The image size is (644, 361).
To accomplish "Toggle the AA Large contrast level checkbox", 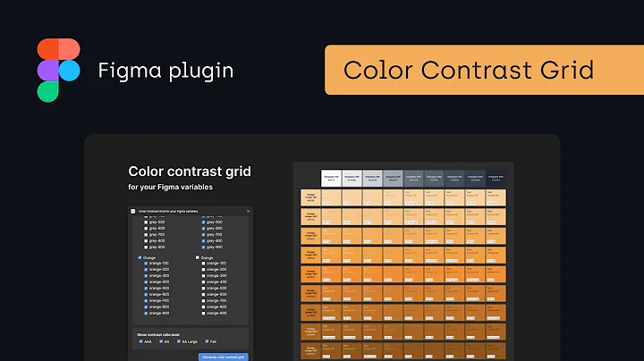I will point(179,341).
